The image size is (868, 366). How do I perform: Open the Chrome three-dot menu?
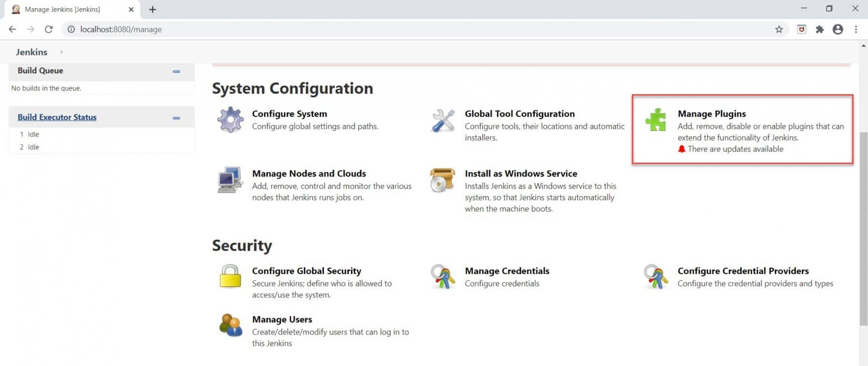pos(856,29)
